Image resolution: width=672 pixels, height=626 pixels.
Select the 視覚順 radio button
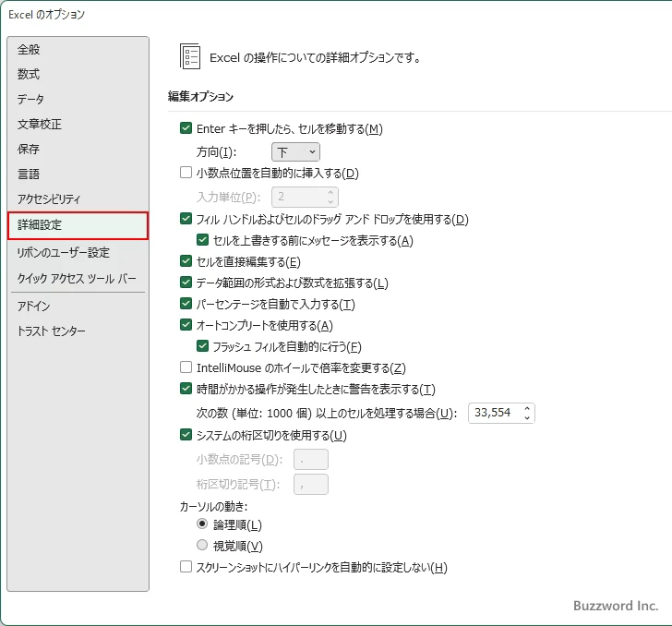point(202,545)
